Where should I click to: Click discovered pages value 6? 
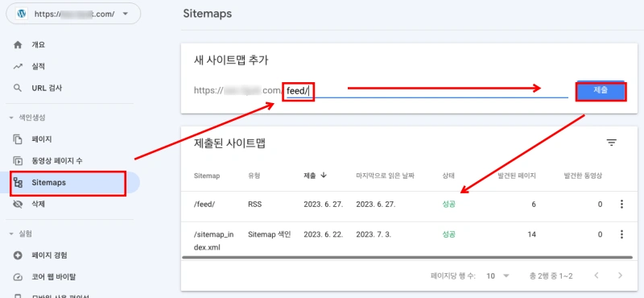(x=534, y=204)
